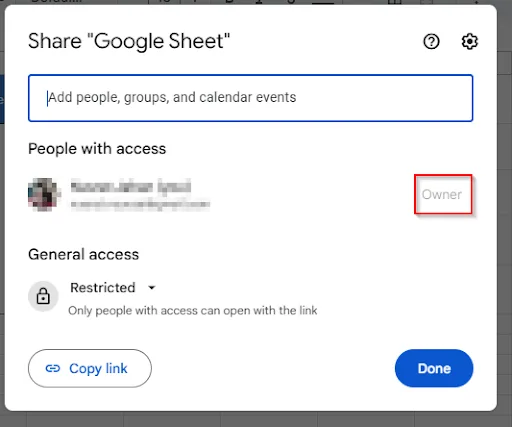This screenshot has height=427, width=512.
Task: Click the lock icon under General access
Action: tap(43, 296)
